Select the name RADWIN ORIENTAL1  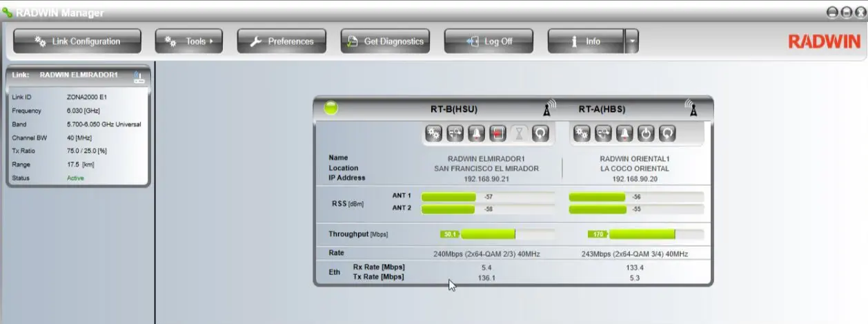pos(635,158)
